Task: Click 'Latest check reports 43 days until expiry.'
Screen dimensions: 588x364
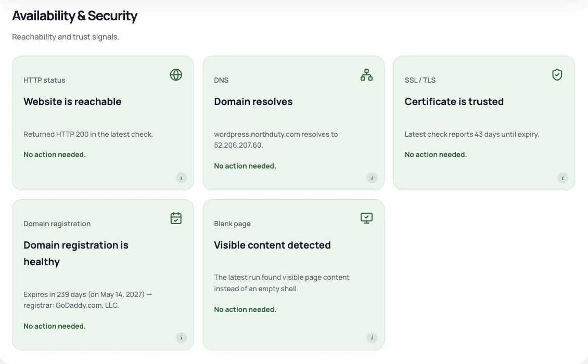Action: 472,134
